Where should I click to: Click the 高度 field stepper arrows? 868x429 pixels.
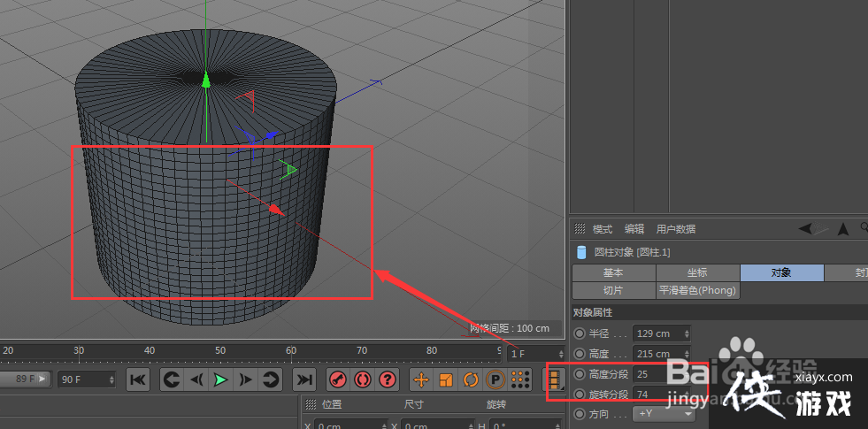(687, 354)
